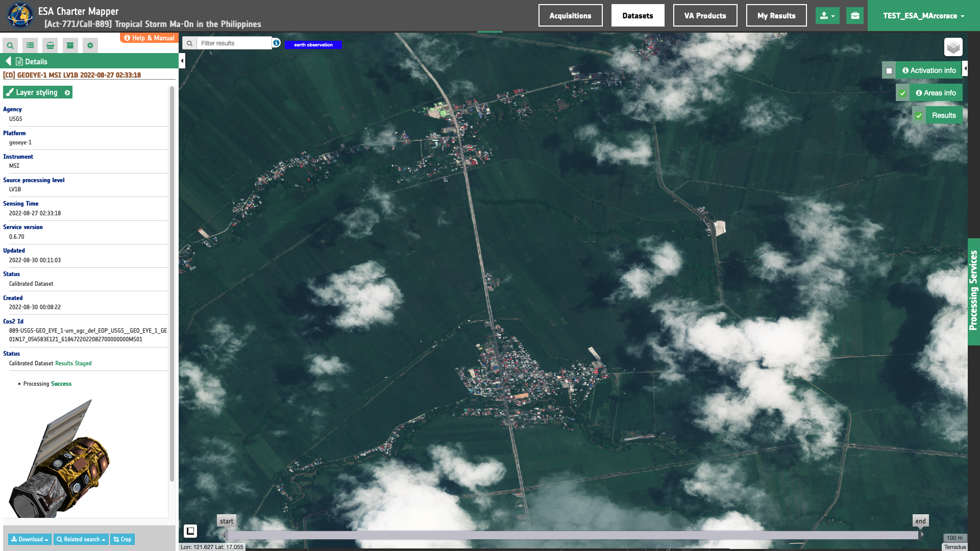Click the Layer styling arrow icon
The image size is (980, 551).
pyautogui.click(x=67, y=92)
